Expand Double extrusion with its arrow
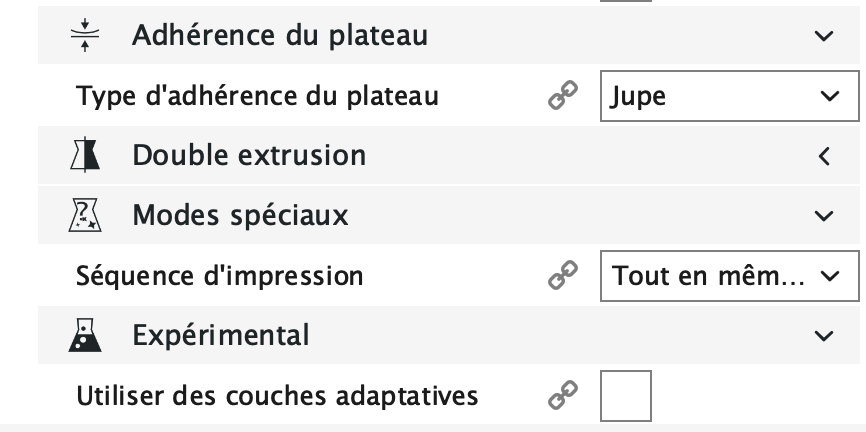 pos(824,156)
